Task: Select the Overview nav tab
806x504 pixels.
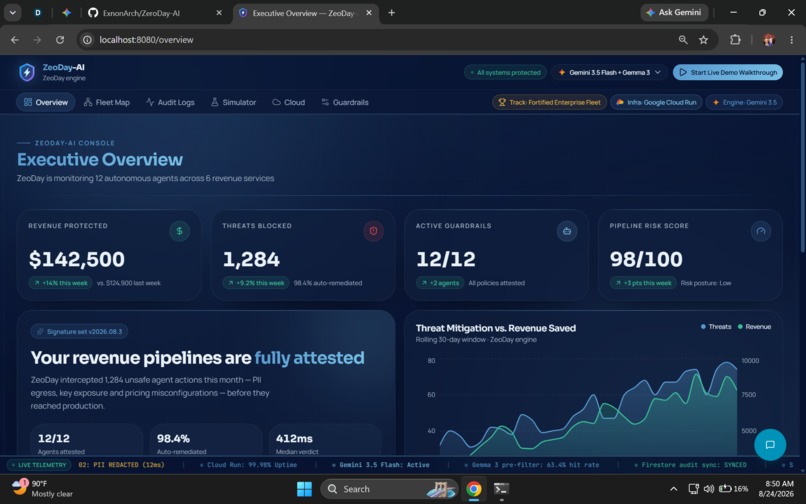Action: pyautogui.click(x=46, y=102)
